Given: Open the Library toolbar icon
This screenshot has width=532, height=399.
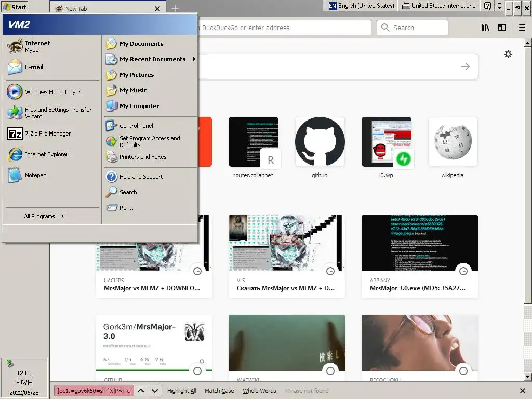Looking at the screenshot, I should 485,28.
